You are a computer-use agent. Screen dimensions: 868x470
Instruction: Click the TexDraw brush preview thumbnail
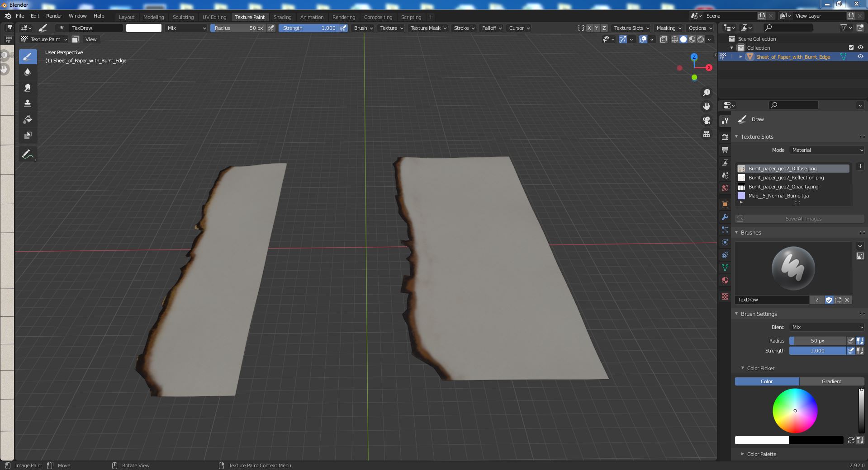[793, 268]
